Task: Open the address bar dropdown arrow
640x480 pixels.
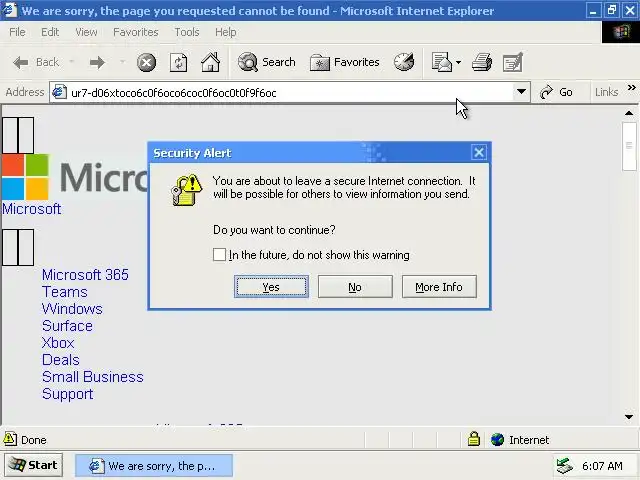Action: [x=521, y=92]
